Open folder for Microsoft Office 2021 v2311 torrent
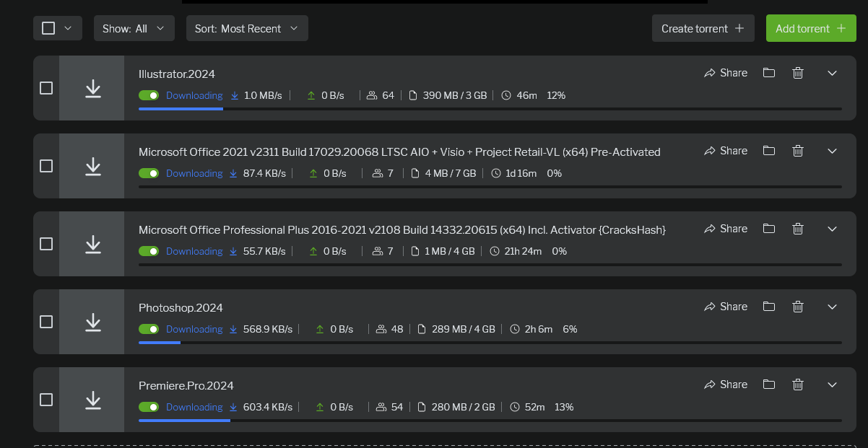 pyautogui.click(x=769, y=150)
